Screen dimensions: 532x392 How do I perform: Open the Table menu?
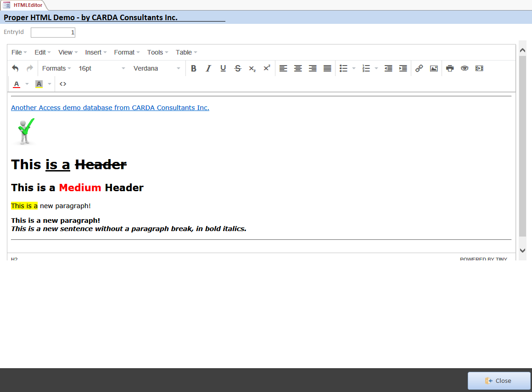point(186,53)
